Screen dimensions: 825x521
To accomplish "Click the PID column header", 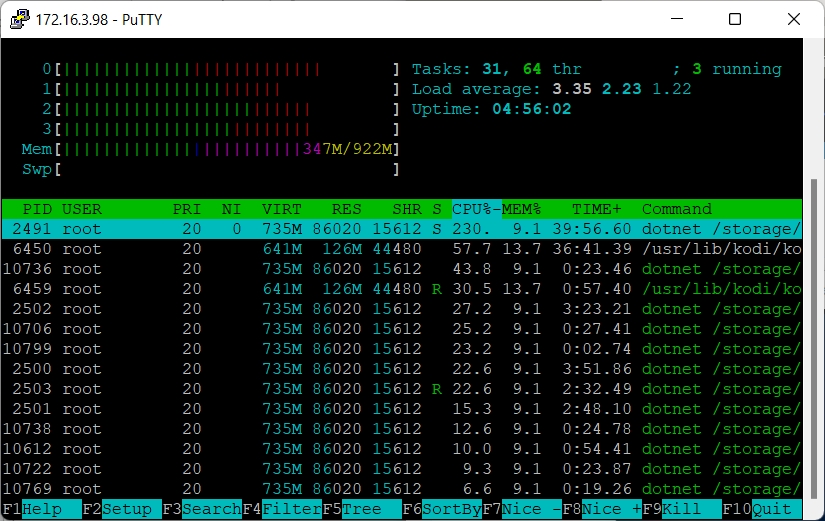I will 36,209.
